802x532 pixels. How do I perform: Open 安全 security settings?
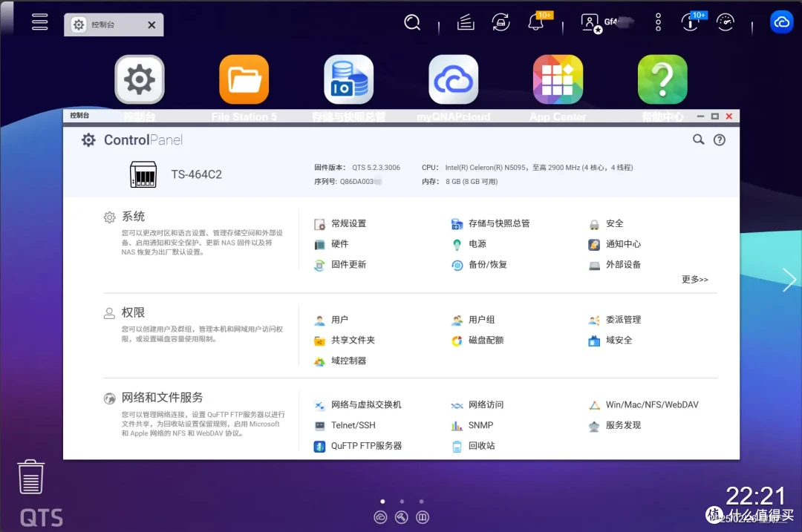point(606,223)
